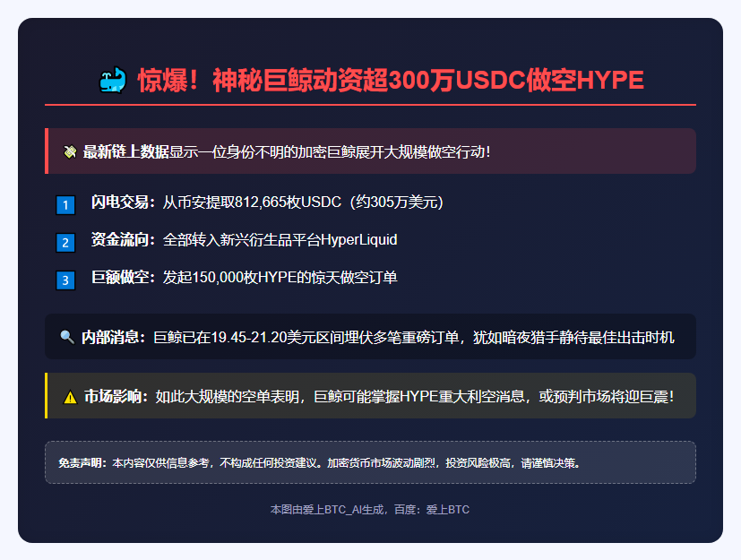
Task: Click the red headline 惊爆！神秘巨鲸动资超300万USDC做空HYPE
Action: [391, 80]
